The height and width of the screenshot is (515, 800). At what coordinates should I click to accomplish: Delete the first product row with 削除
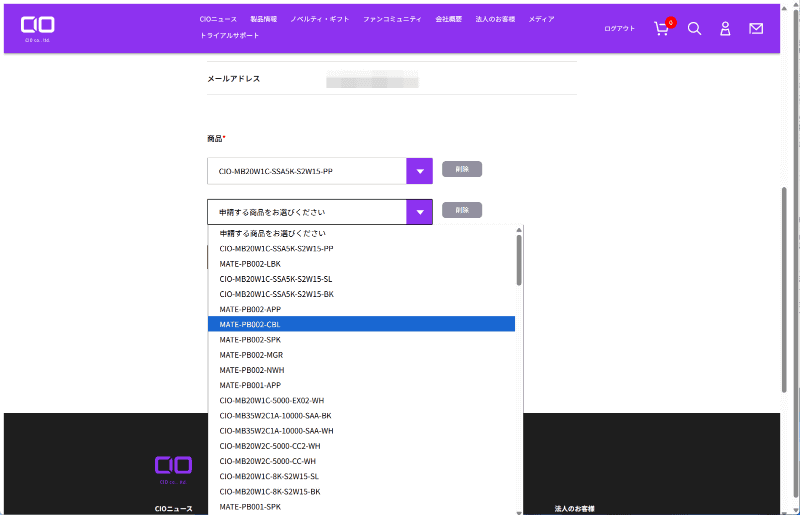[x=462, y=169]
